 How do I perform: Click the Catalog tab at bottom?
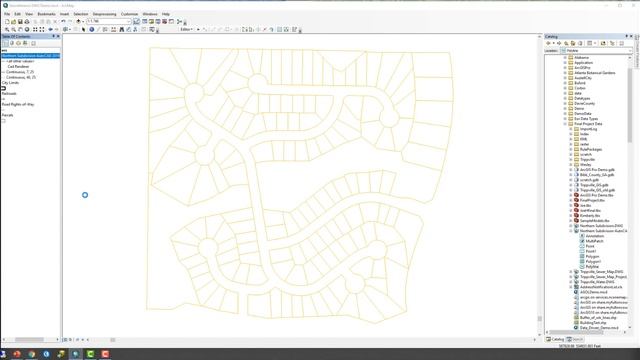pos(555,340)
